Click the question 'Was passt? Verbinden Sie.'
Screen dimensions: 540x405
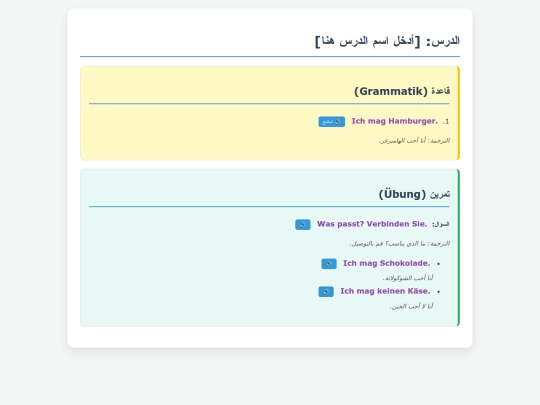click(x=372, y=224)
